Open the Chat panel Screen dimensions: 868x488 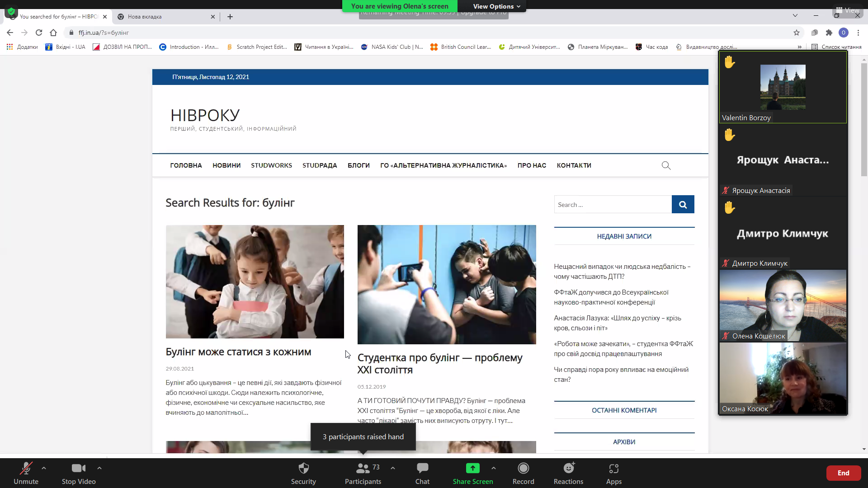(422, 472)
